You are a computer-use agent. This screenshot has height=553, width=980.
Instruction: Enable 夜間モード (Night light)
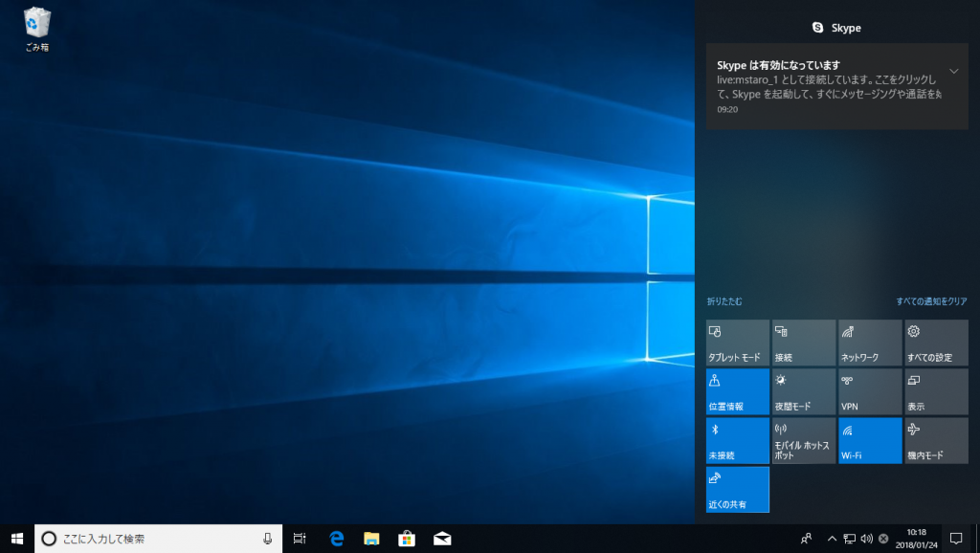[803, 391]
